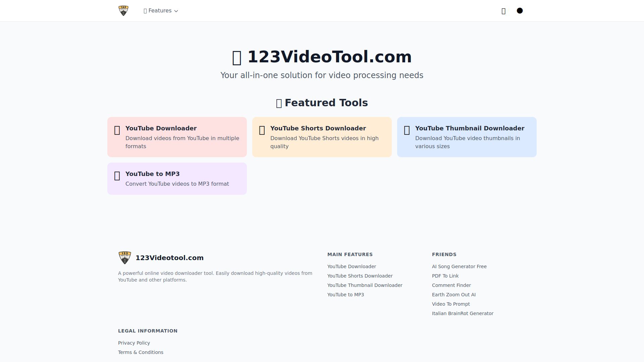Select YouTube to MP3 under Main Features
Viewport: 644px width, 362px height.
click(x=345, y=295)
